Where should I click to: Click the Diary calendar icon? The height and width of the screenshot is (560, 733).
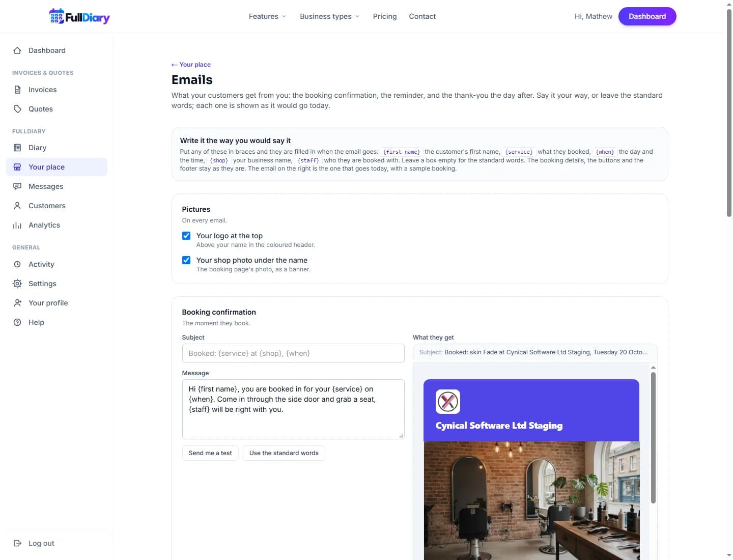tap(17, 148)
